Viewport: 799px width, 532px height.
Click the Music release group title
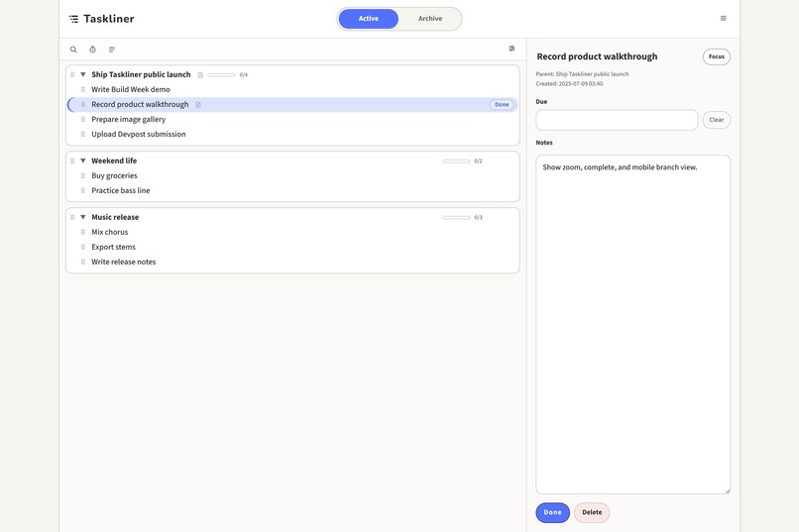tap(115, 217)
